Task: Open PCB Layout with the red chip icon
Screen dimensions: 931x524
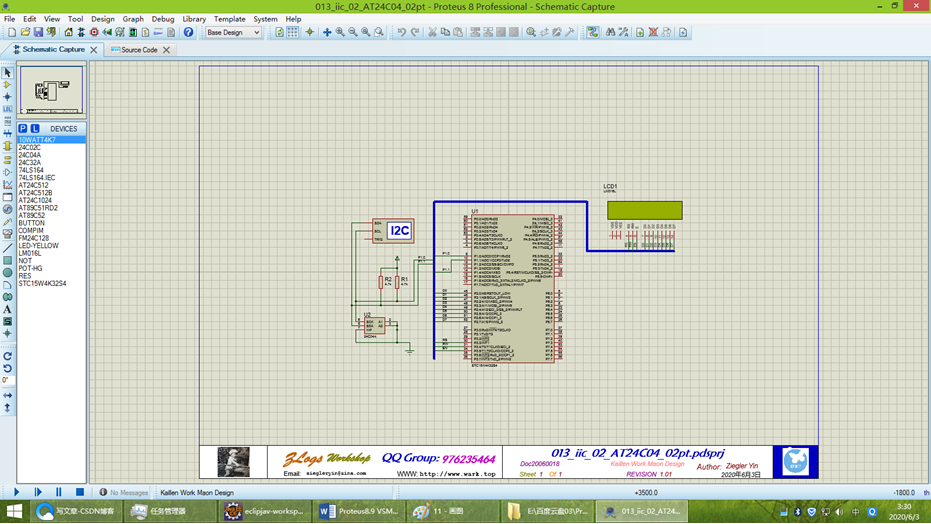Action: 94,32
